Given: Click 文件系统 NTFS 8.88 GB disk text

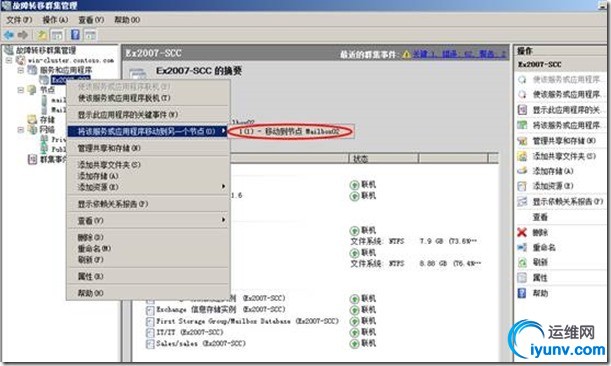Looking at the screenshot, I should [415, 263].
